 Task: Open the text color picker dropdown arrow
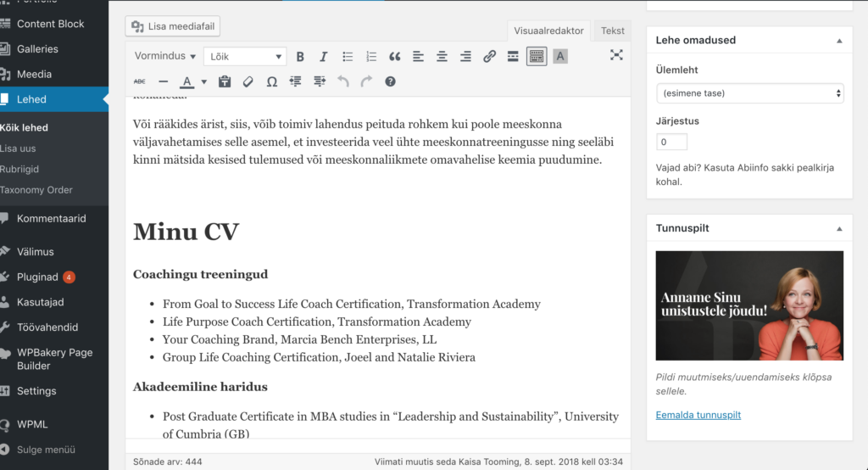(203, 82)
